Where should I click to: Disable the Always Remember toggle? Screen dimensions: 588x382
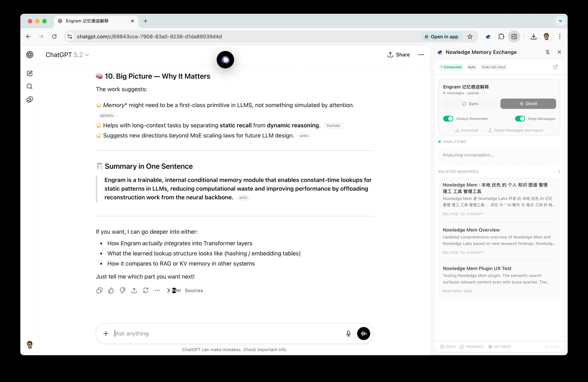pos(448,118)
